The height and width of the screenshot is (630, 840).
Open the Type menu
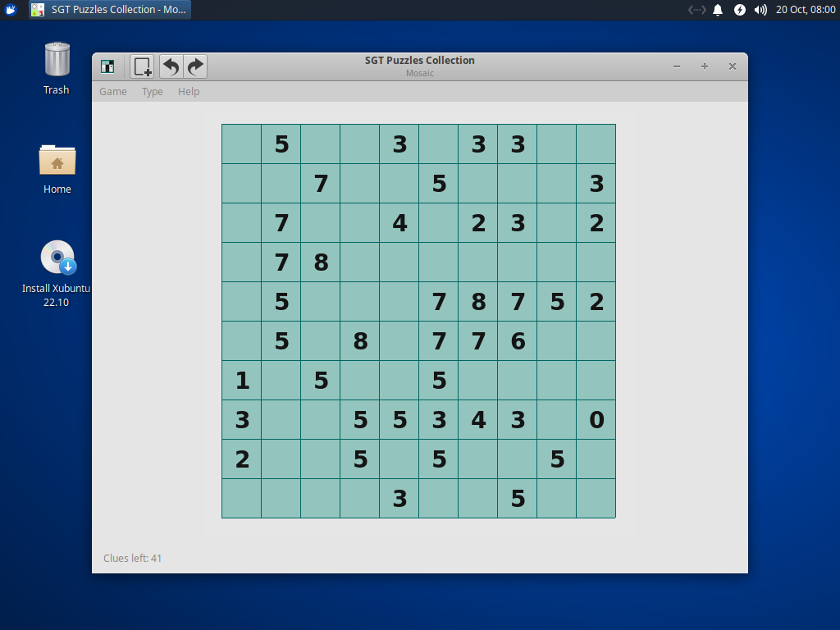(152, 91)
